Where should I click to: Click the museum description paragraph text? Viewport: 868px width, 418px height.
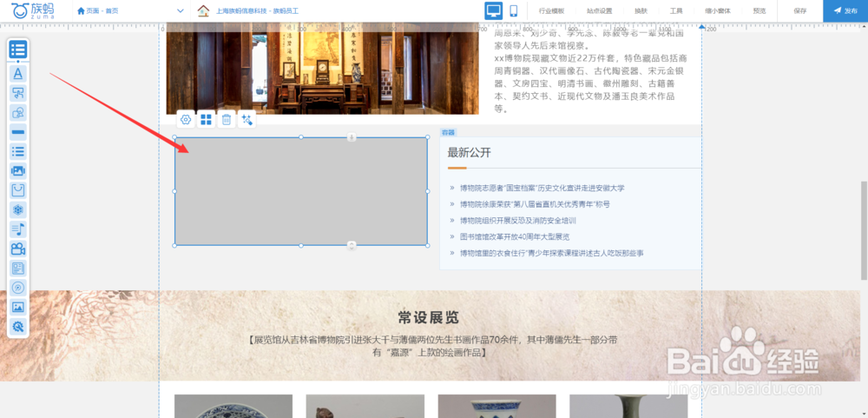[590, 71]
